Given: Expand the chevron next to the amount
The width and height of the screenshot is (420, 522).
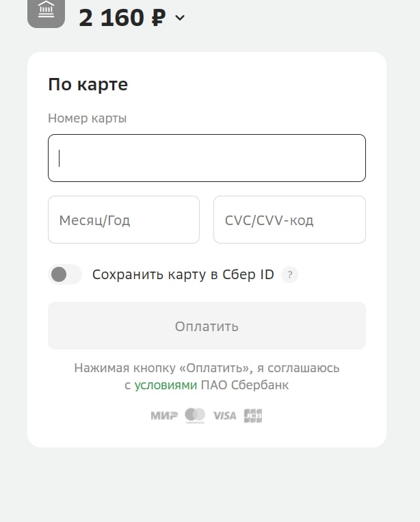Looking at the screenshot, I should 180,18.
